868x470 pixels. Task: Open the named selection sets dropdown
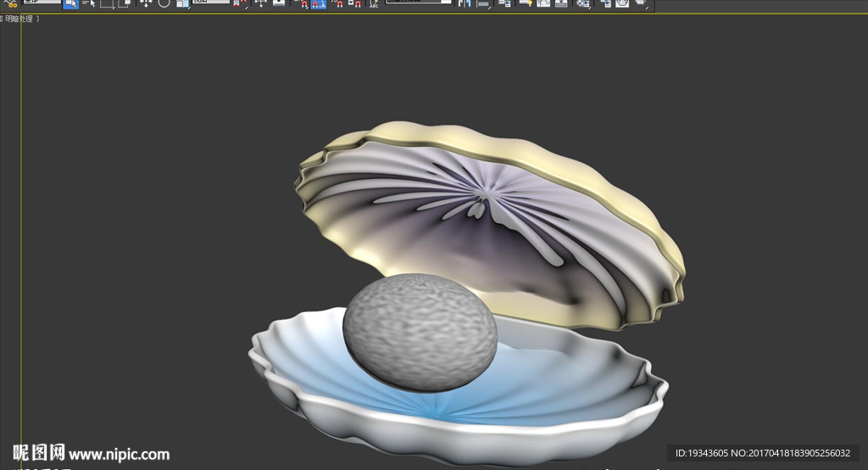click(x=419, y=3)
